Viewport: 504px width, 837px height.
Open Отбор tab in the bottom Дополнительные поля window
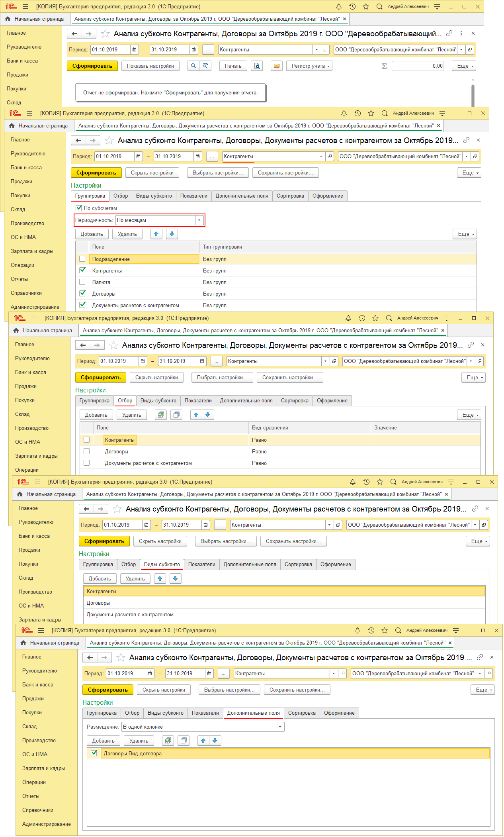coord(132,713)
